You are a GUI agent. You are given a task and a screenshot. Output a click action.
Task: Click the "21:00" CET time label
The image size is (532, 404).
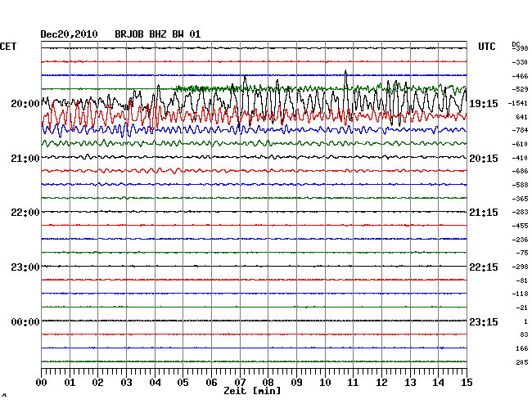(25, 159)
